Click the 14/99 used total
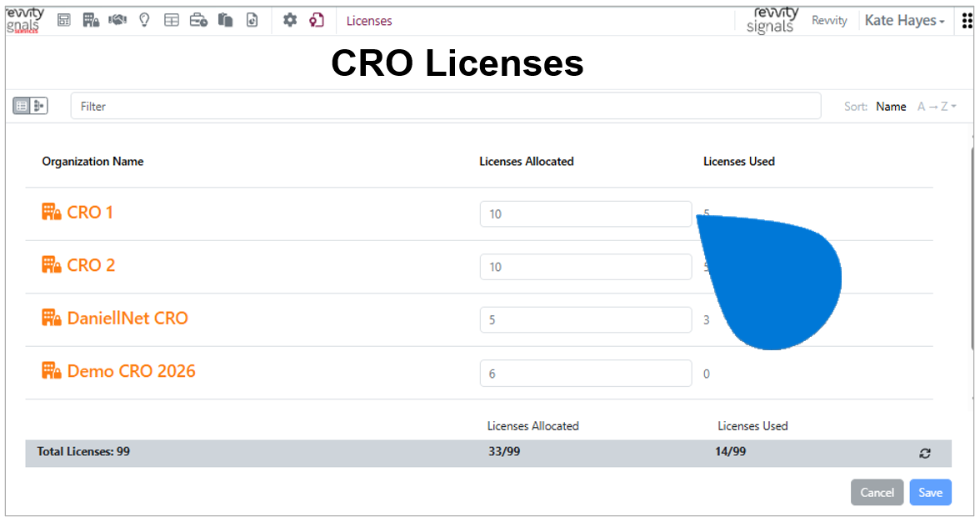980x522 pixels. (x=730, y=451)
